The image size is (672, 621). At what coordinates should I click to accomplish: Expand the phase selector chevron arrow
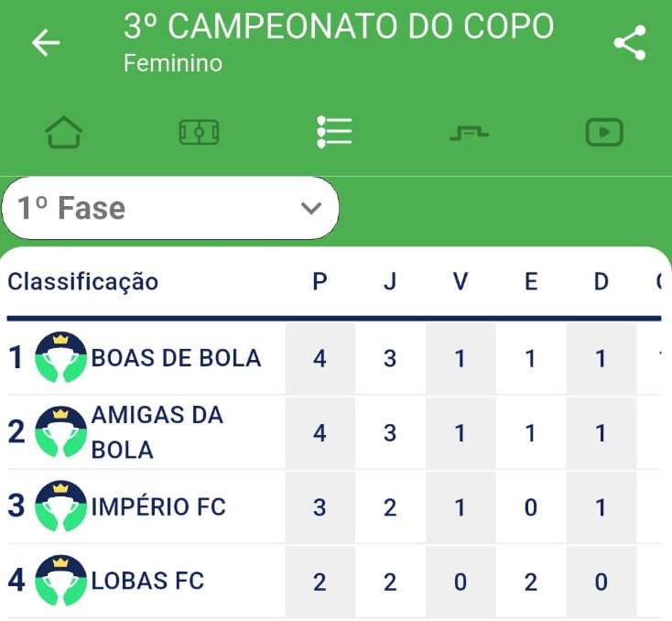click(x=311, y=209)
